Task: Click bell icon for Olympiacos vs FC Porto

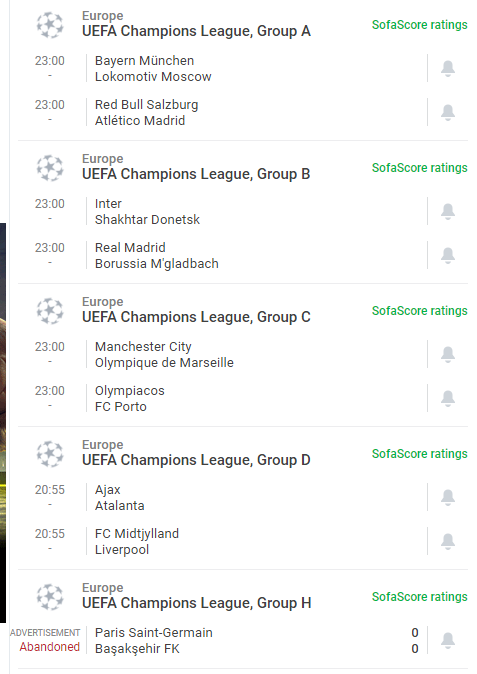Action: [448, 398]
